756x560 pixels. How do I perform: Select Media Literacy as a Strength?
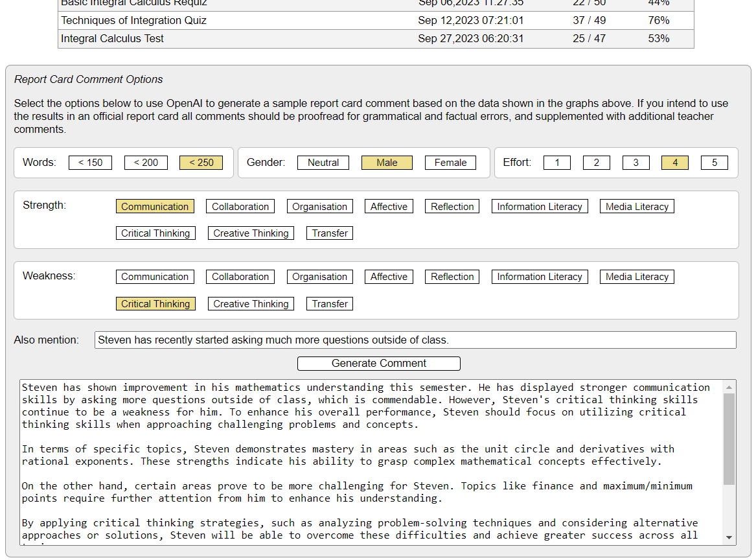[637, 207]
